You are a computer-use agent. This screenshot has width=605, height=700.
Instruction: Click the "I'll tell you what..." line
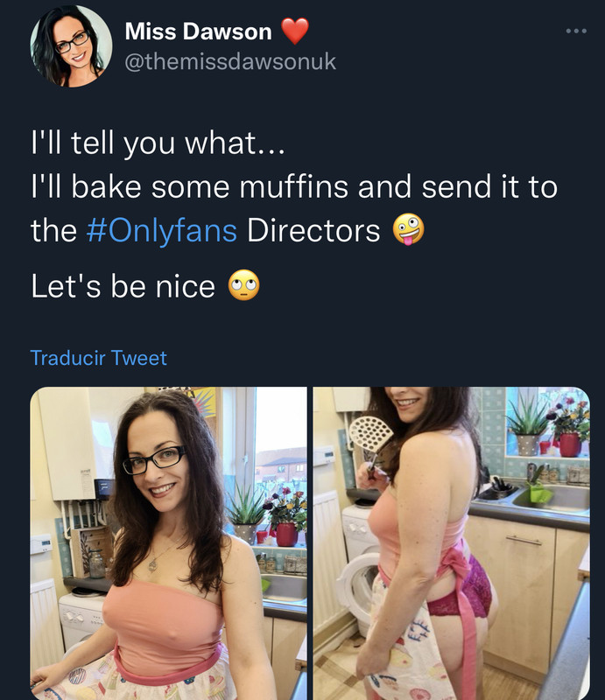158,143
